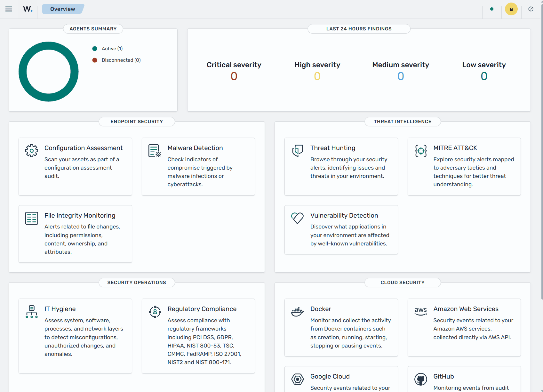Open the user avatar menu

511,9
